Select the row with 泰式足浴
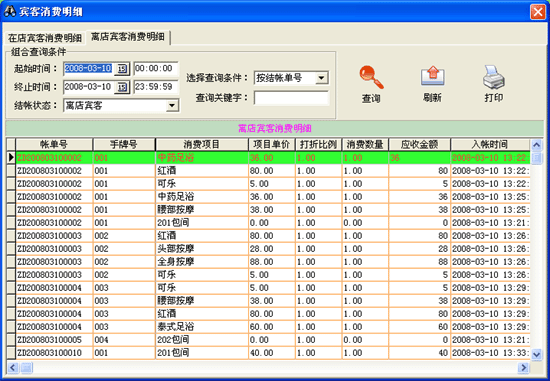Screen dimensions: 550x381 coord(268,327)
